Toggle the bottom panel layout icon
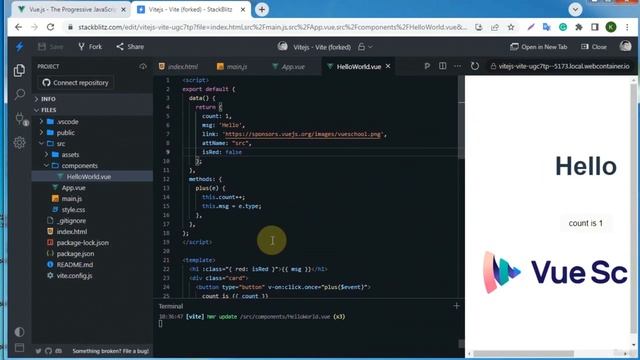 (19, 347)
